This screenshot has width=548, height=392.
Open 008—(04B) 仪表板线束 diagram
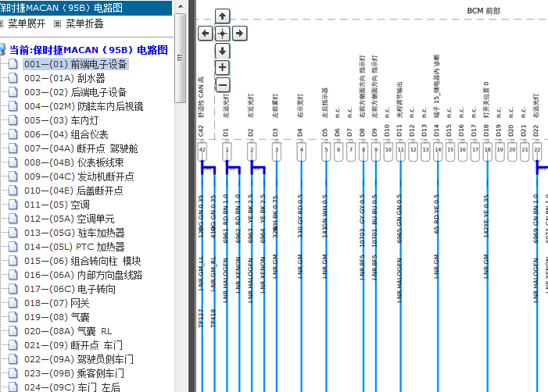pyautogui.click(x=74, y=162)
